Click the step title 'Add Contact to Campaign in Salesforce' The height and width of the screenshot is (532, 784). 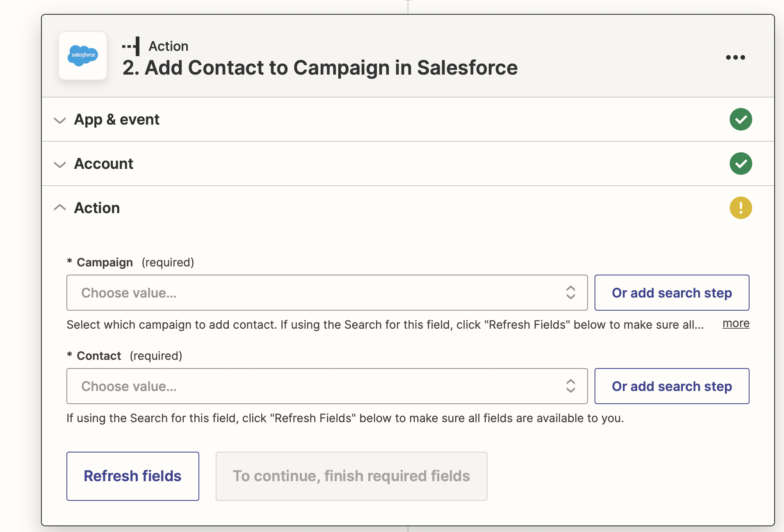(x=320, y=68)
